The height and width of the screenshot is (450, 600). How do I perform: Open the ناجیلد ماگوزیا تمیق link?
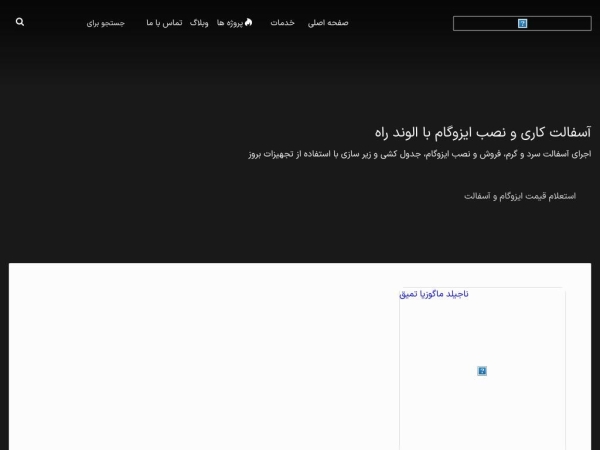tap(434, 294)
